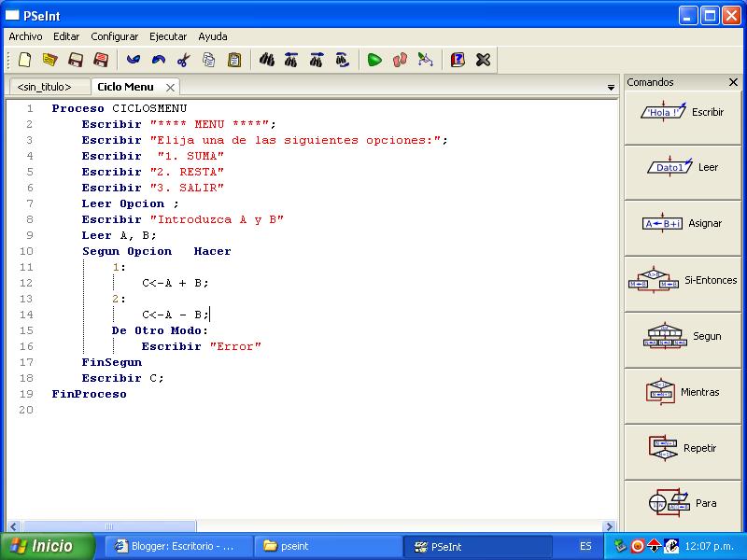Click the Segun Opcion Hacer line

(156, 251)
